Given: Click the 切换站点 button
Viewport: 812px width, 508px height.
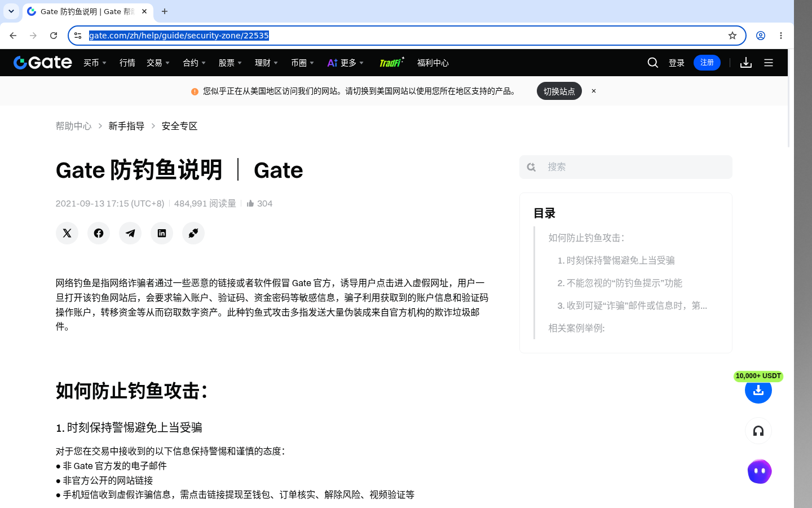Looking at the screenshot, I should 559,91.
